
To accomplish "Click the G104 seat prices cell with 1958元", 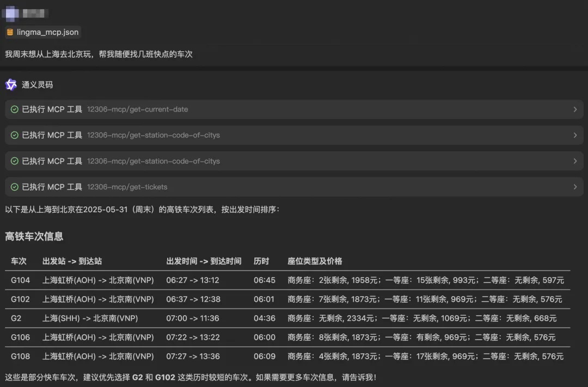I will point(426,280).
